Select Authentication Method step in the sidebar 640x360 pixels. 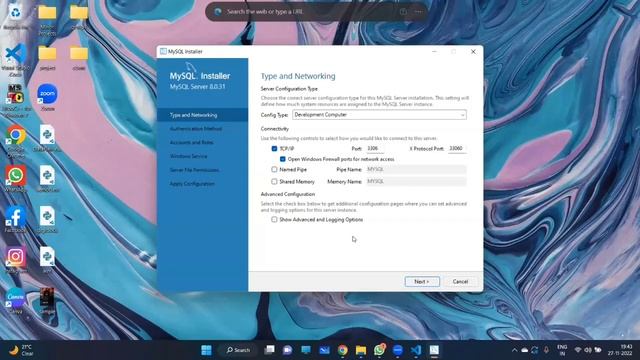coord(196,129)
